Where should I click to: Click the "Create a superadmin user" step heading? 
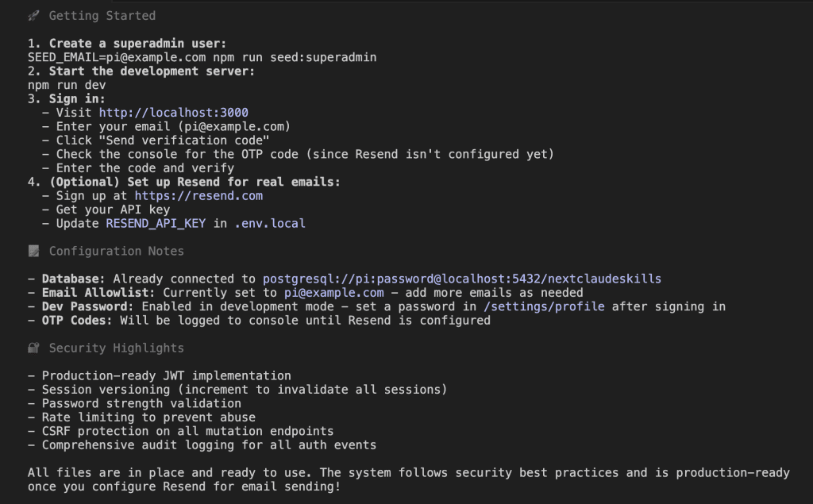point(139,44)
